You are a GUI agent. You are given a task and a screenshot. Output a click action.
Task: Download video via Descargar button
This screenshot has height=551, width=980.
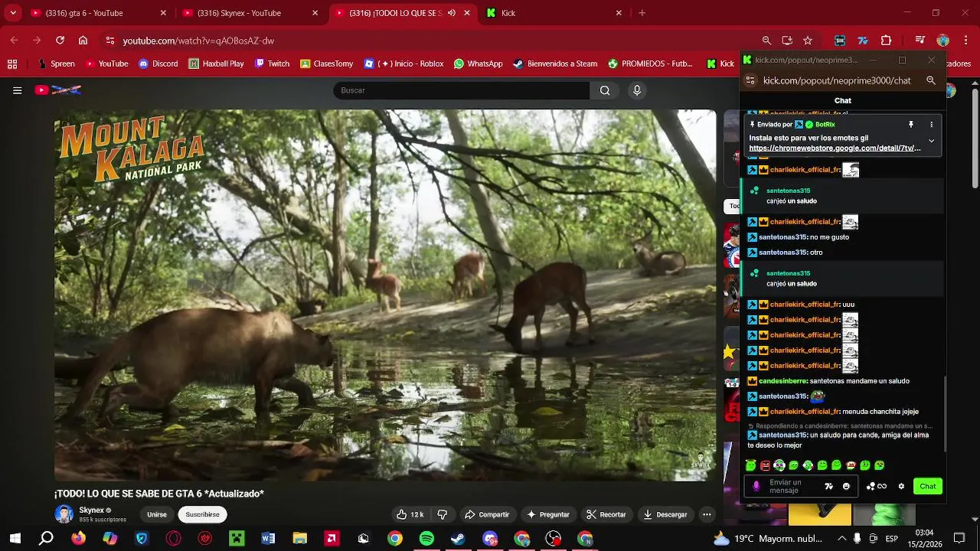click(665, 514)
